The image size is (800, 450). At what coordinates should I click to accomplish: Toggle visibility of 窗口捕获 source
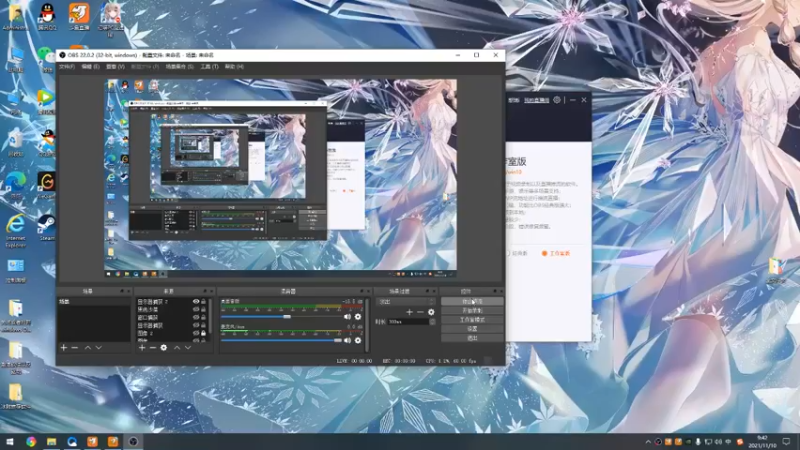[x=195, y=317]
